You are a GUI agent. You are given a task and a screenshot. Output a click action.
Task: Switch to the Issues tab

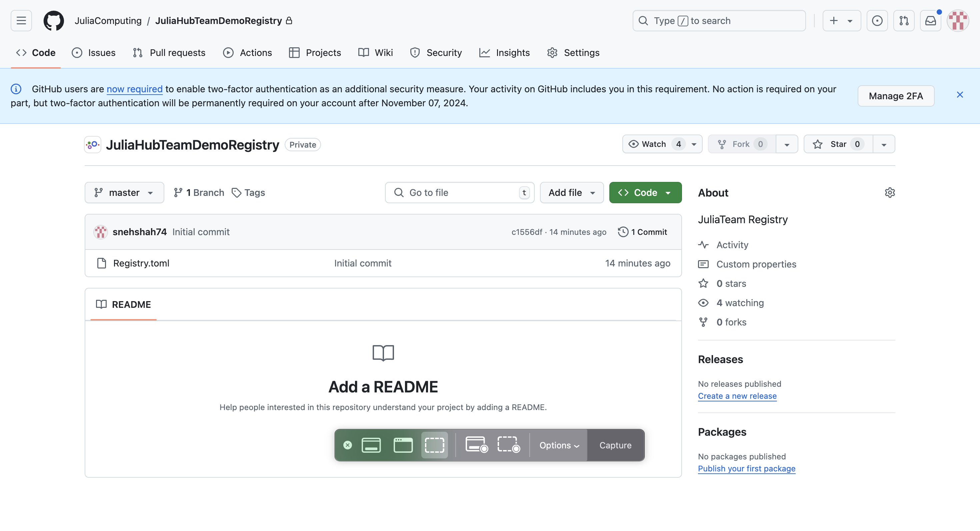(94, 52)
